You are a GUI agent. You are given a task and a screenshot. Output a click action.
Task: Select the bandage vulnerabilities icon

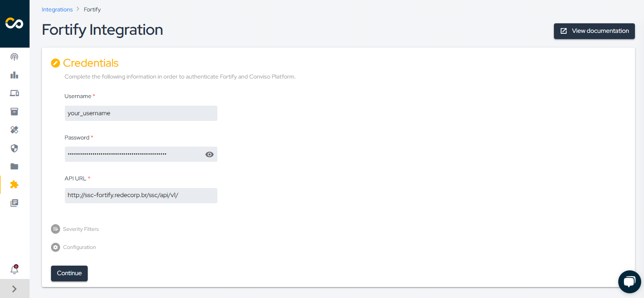(14, 129)
